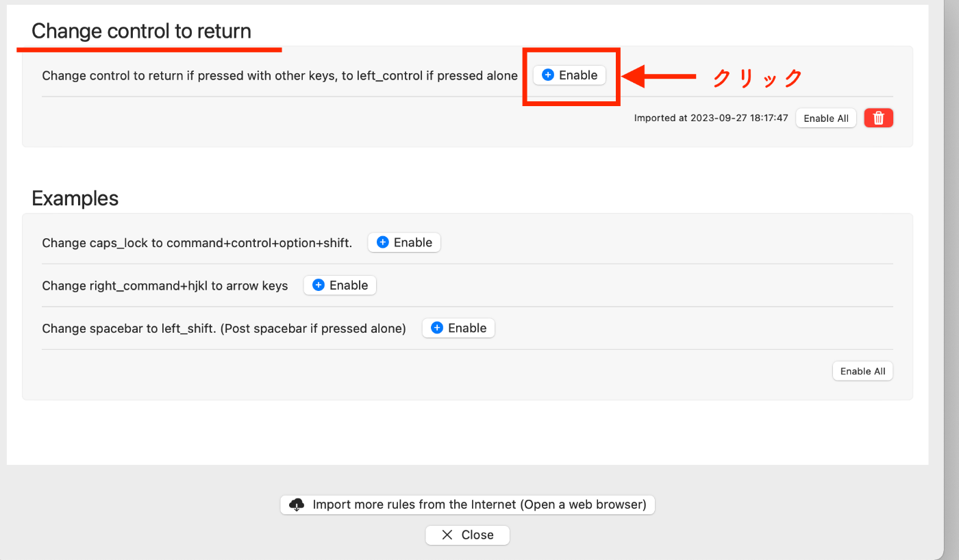The image size is (959, 560).
Task: Click the Imported at 2023-09-27 timestamp text
Action: (711, 118)
